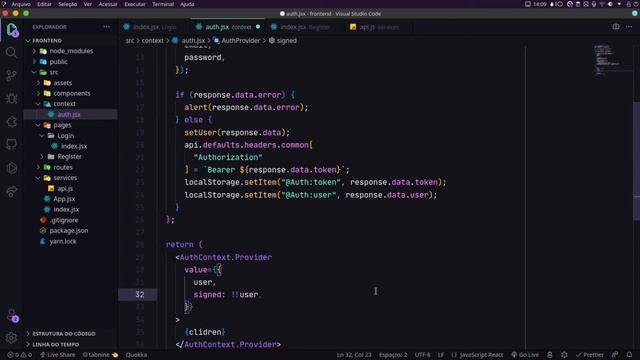Image resolution: width=640 pixels, height=360 pixels.
Task: Expand the public folder
Action: (x=71, y=62)
